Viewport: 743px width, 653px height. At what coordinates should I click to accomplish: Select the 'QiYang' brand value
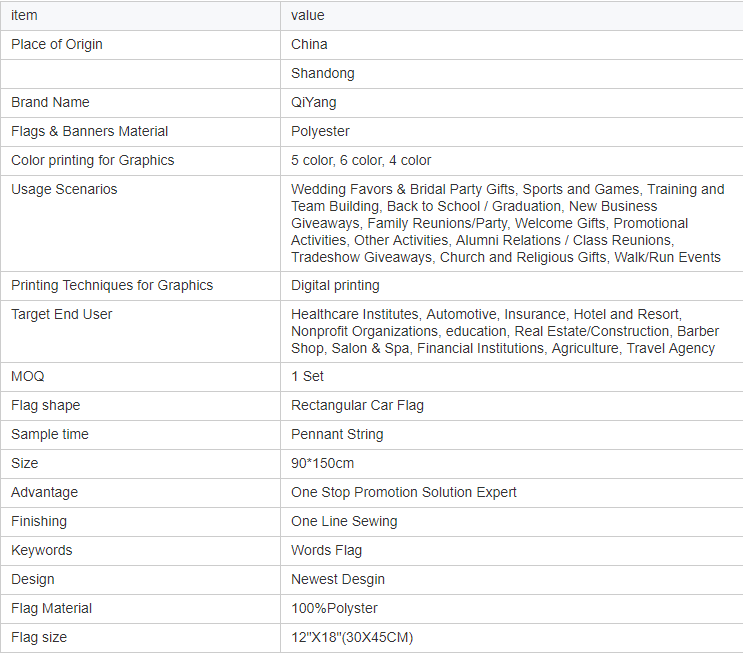point(314,102)
